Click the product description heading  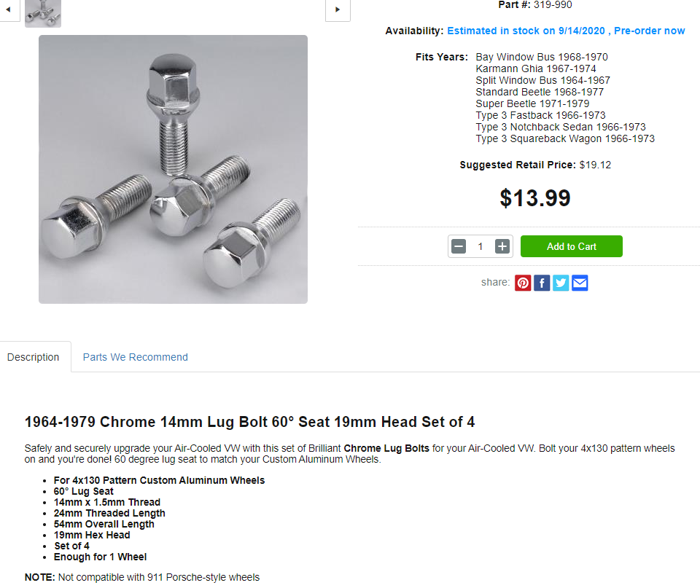[249, 422]
